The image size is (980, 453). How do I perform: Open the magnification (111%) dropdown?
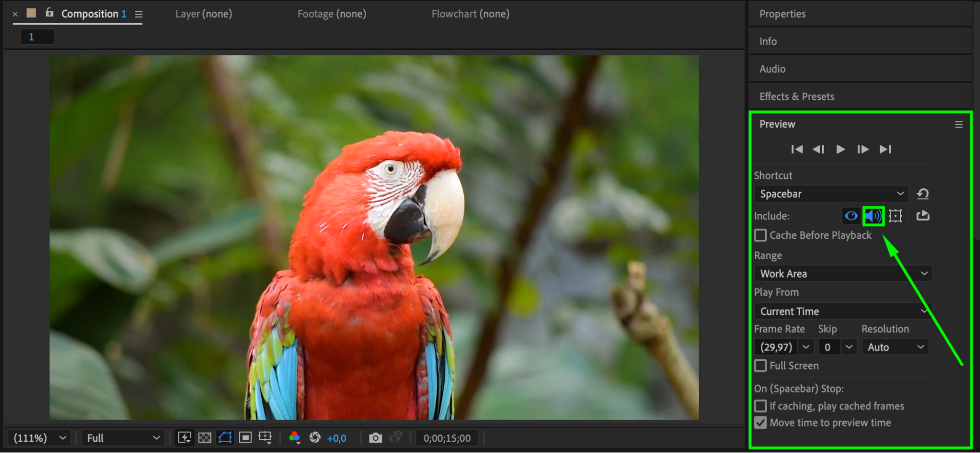[40, 438]
